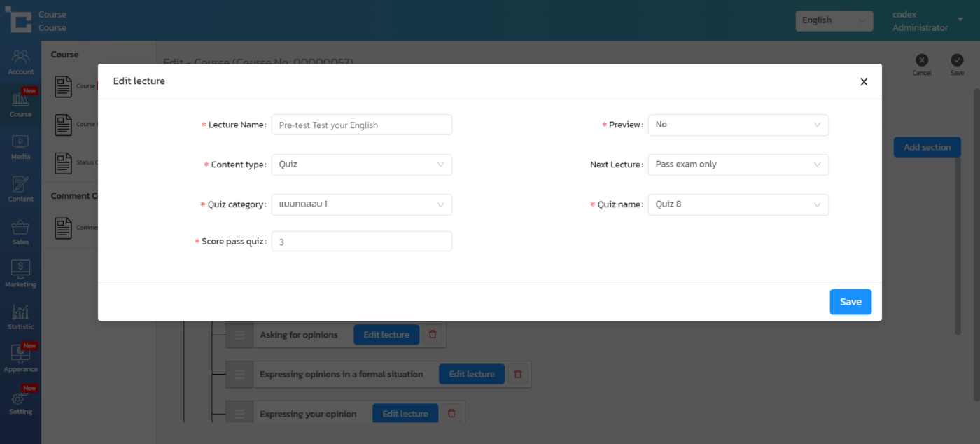Image resolution: width=980 pixels, height=444 pixels.
Task: Open the Statistic chart icon
Action: coord(20,317)
